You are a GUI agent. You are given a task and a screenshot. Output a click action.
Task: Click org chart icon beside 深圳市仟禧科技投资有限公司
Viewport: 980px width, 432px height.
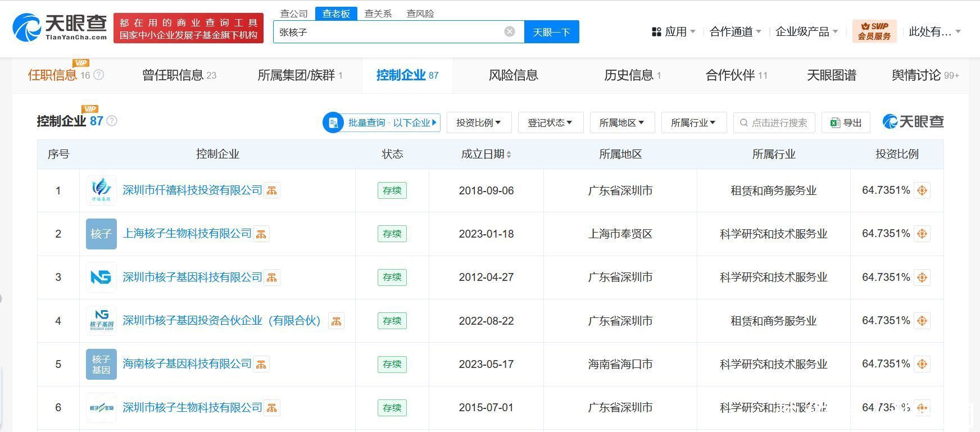(x=272, y=191)
